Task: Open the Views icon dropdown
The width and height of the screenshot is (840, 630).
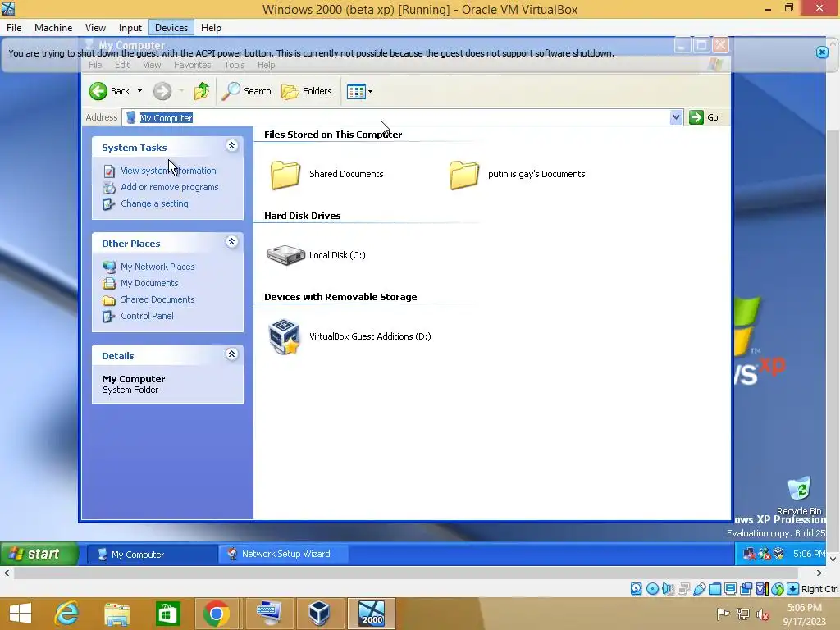Action: 359,92
